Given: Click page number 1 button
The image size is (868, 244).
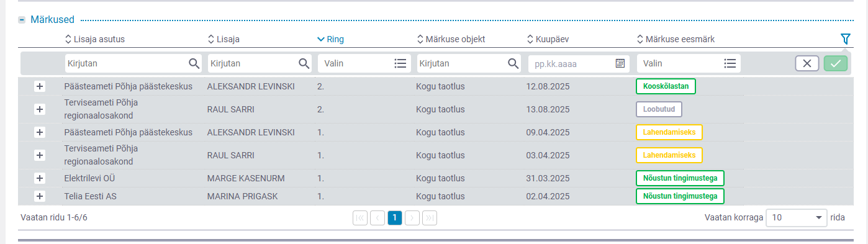Looking at the screenshot, I should 395,217.
